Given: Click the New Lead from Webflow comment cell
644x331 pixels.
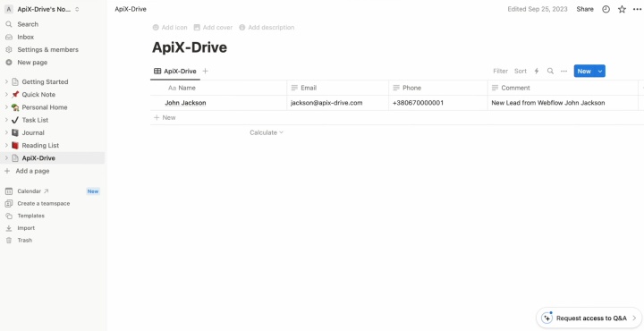Looking at the screenshot, I should [563, 103].
